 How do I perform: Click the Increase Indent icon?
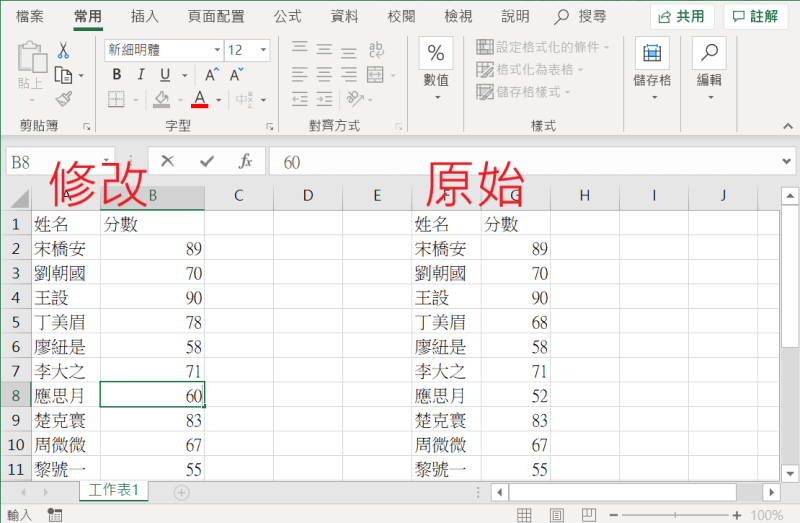[x=324, y=99]
